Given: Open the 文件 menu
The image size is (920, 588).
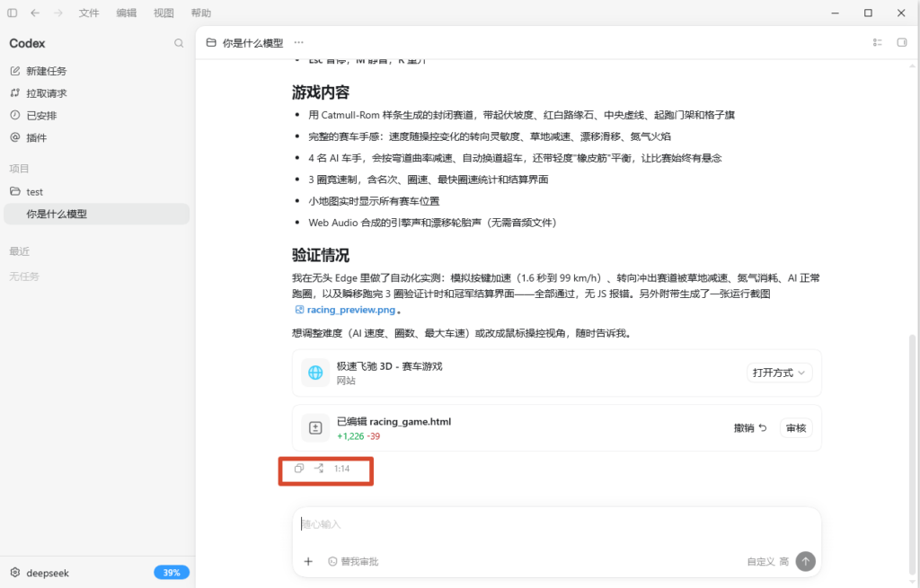Looking at the screenshot, I should [x=89, y=13].
